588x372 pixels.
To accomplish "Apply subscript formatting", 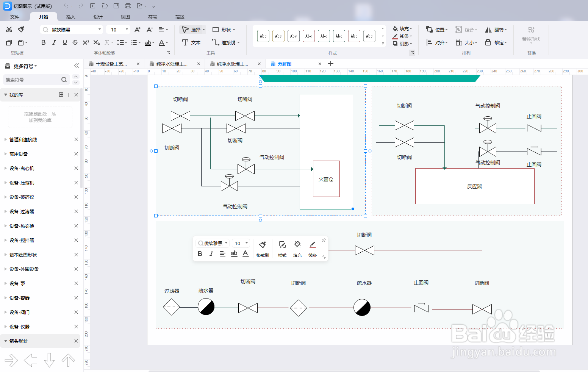I will 97,42.
